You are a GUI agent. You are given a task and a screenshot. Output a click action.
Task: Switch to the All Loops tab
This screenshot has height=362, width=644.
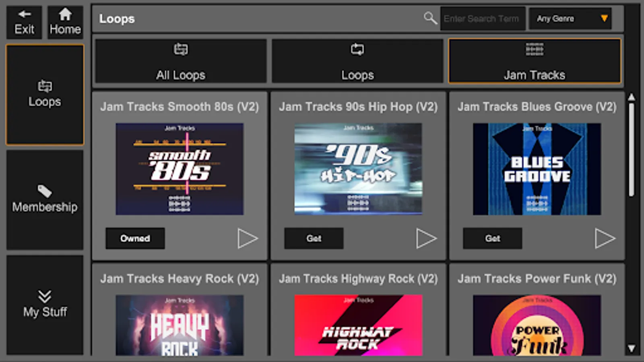181,61
